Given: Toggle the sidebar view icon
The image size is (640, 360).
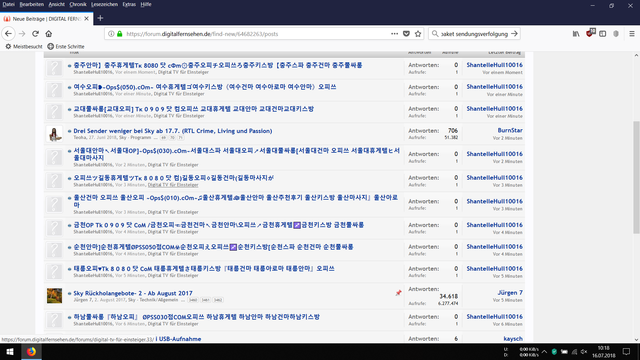Looking at the screenshot, I should [x=602, y=34].
